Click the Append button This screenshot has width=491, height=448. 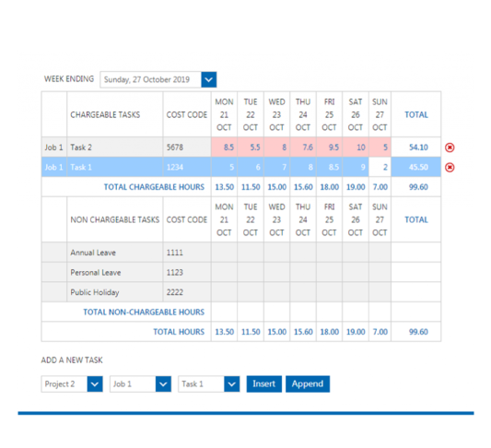pyautogui.click(x=308, y=384)
